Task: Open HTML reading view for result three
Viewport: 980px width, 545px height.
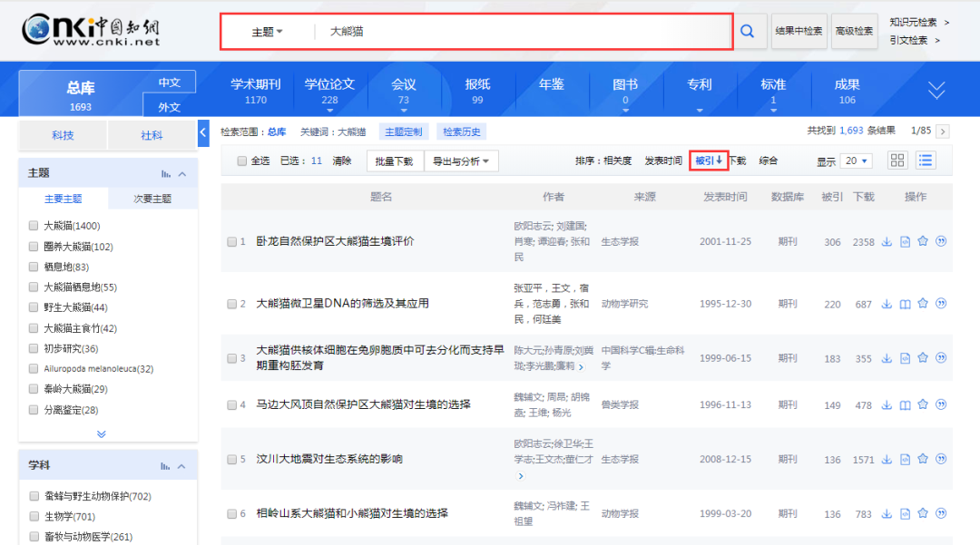Action: (905, 357)
